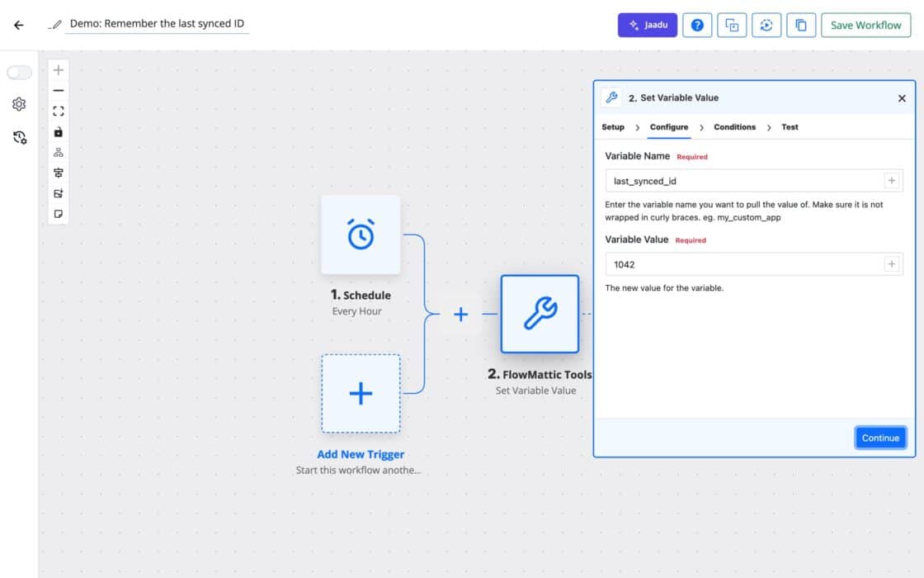Switch to the Setup tab
This screenshot has height=578, width=924.
click(613, 127)
